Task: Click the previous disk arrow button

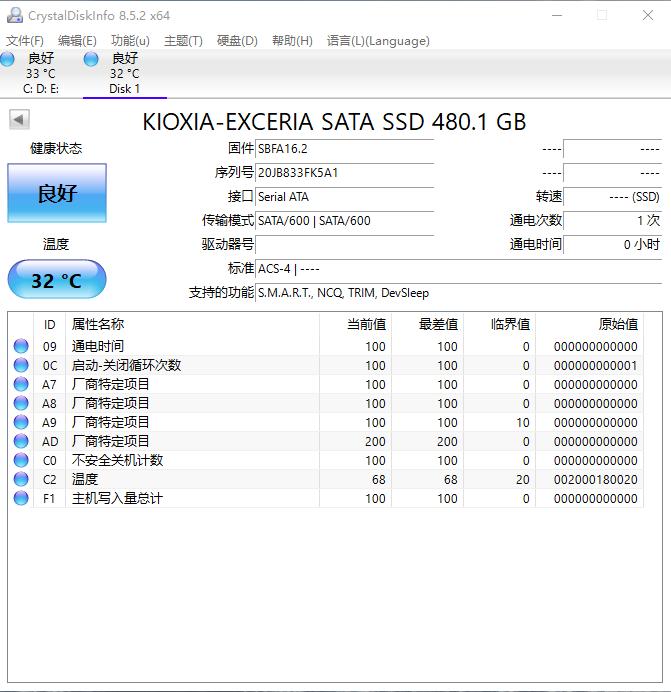Action: pos(19,119)
